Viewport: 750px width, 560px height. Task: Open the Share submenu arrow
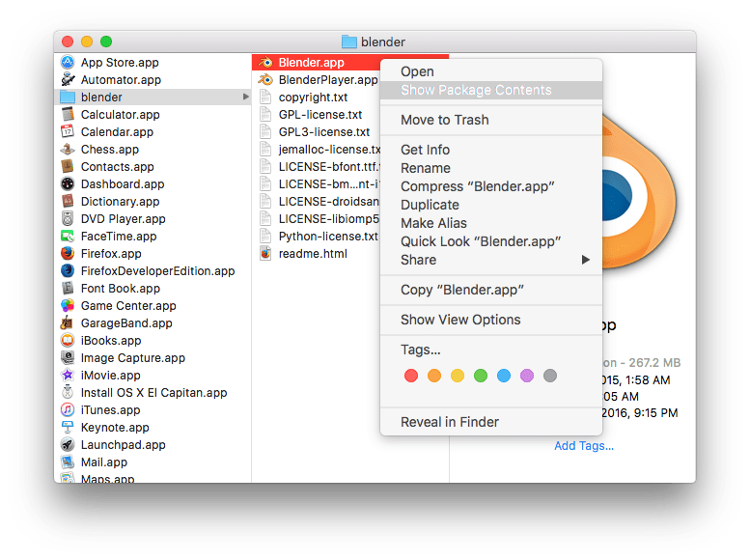(x=586, y=260)
